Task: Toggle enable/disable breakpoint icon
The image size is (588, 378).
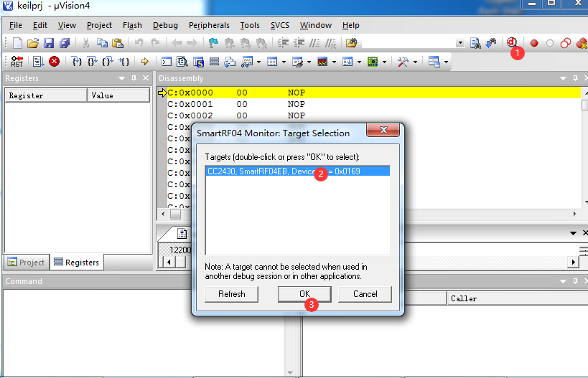Action: click(550, 43)
